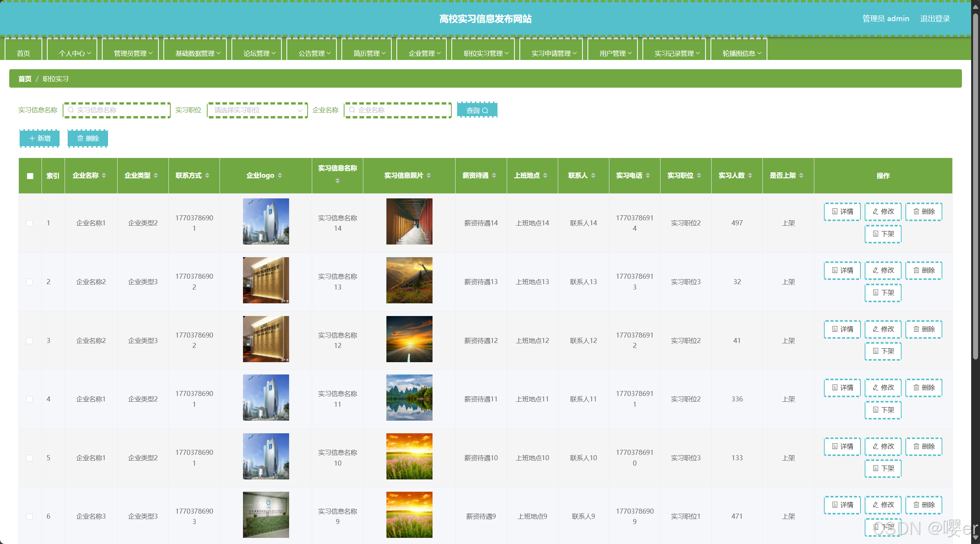The image size is (980, 544).
Task: Click sort icon beside 薪资待遇 header
Action: 494,175
